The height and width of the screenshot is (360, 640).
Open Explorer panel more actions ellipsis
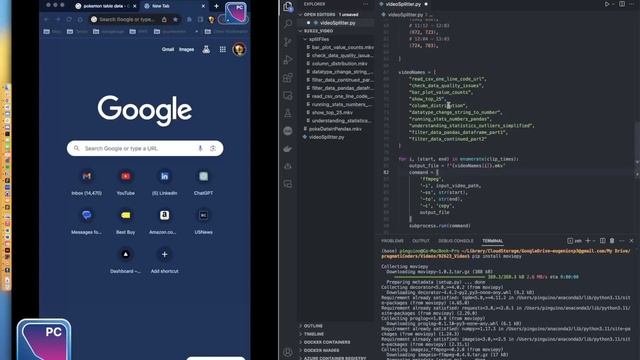[365, 4]
